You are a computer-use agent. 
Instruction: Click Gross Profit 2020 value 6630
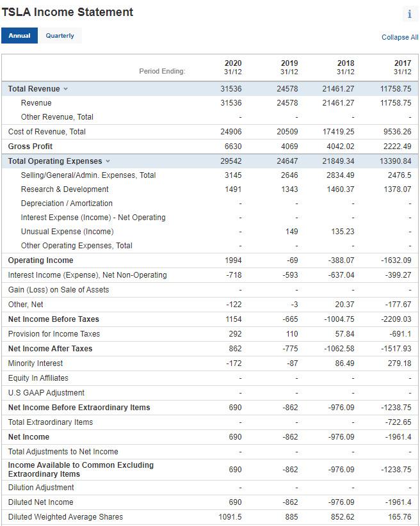coord(233,147)
